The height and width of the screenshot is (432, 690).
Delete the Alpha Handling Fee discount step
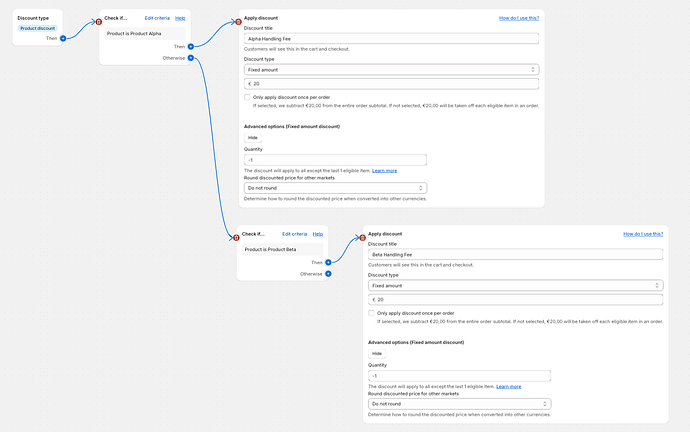(x=238, y=19)
